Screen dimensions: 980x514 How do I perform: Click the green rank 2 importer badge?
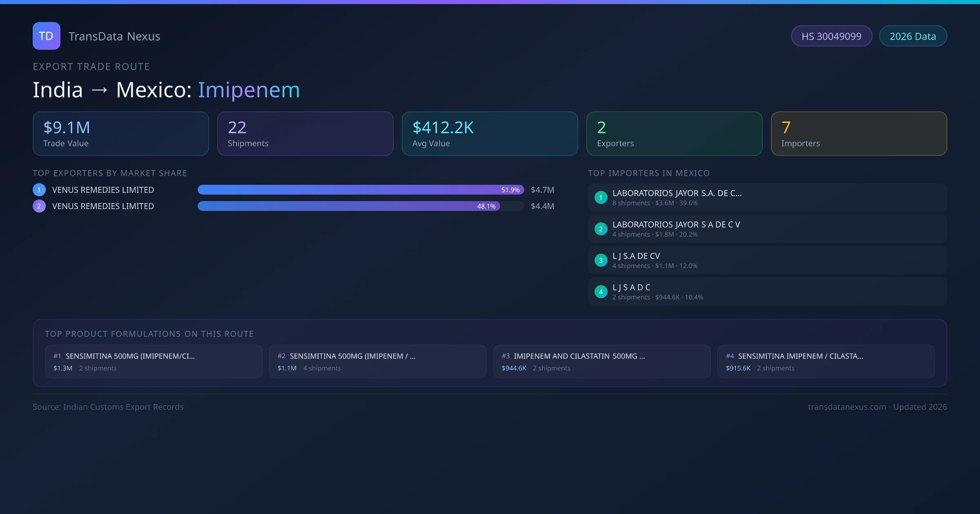(601, 229)
